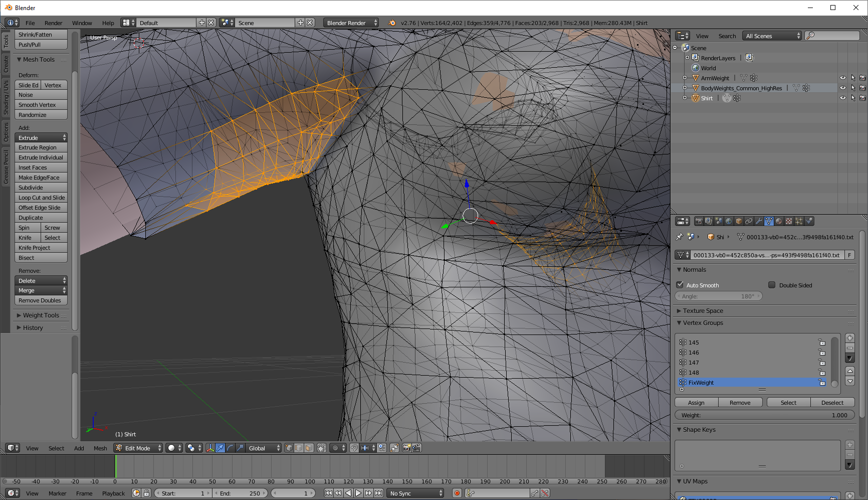868x500 pixels.
Task: Click the limit selection to visible icon
Action: tap(322, 448)
